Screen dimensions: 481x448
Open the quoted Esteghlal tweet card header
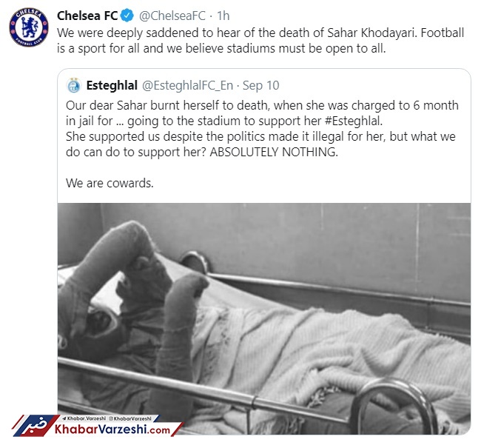tap(172, 85)
